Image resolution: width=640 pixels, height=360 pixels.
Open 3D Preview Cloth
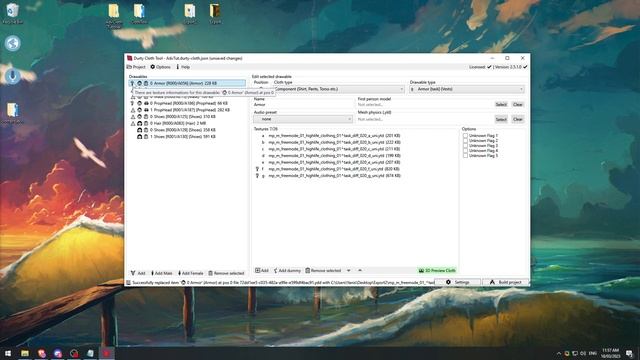coord(437,271)
